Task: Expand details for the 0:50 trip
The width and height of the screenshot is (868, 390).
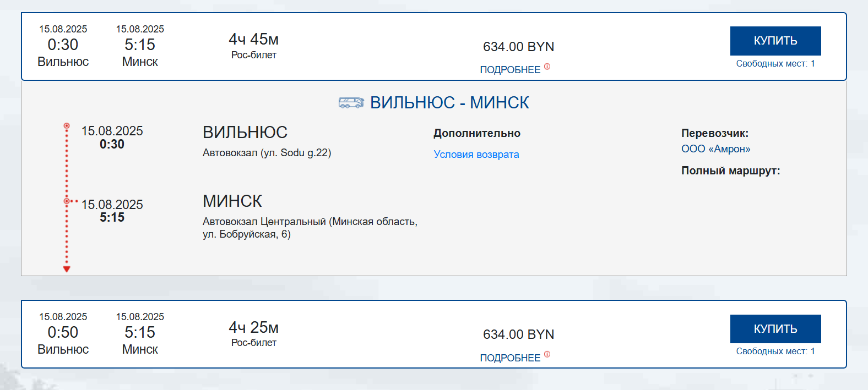Action: click(510, 358)
